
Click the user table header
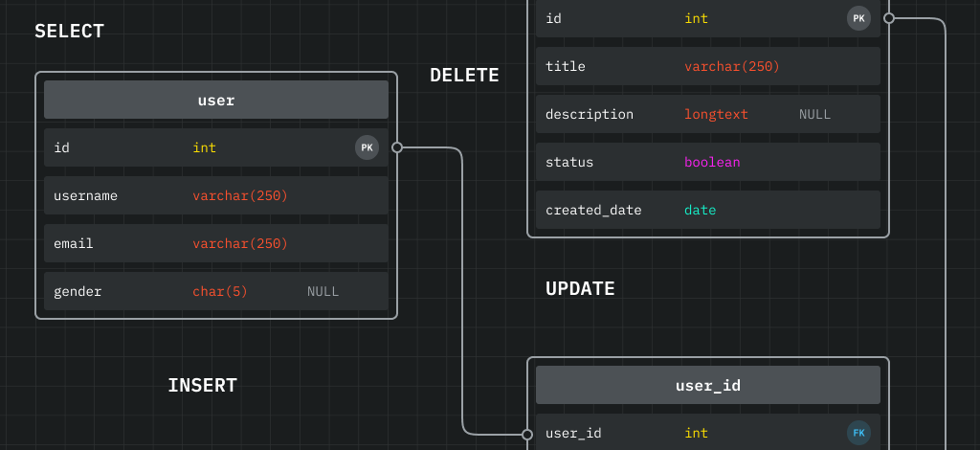216,100
